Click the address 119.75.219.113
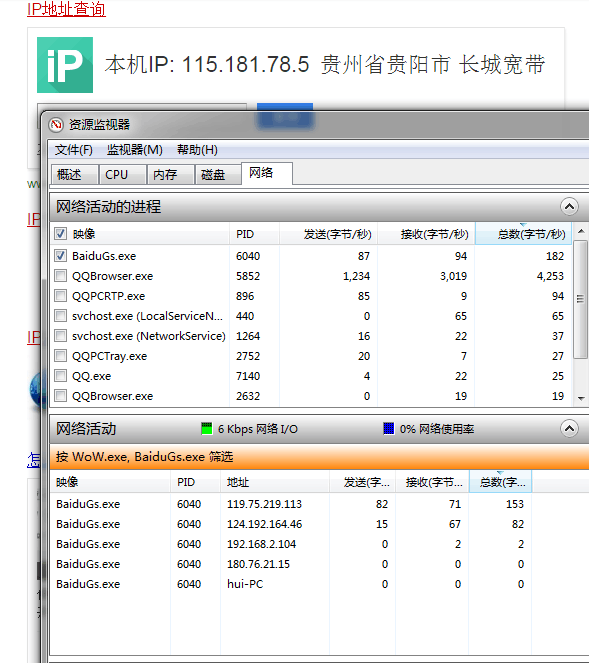The height and width of the screenshot is (663, 589). (264, 504)
